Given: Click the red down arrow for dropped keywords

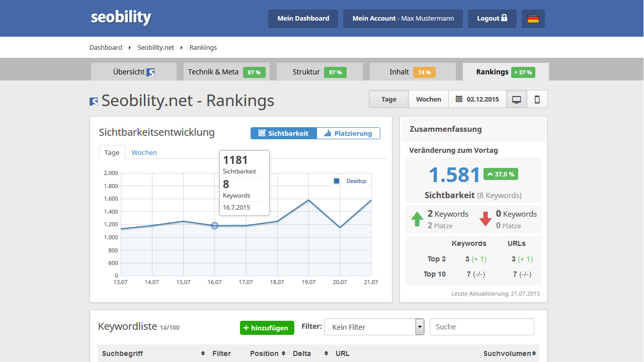Looking at the screenshot, I should [486, 219].
